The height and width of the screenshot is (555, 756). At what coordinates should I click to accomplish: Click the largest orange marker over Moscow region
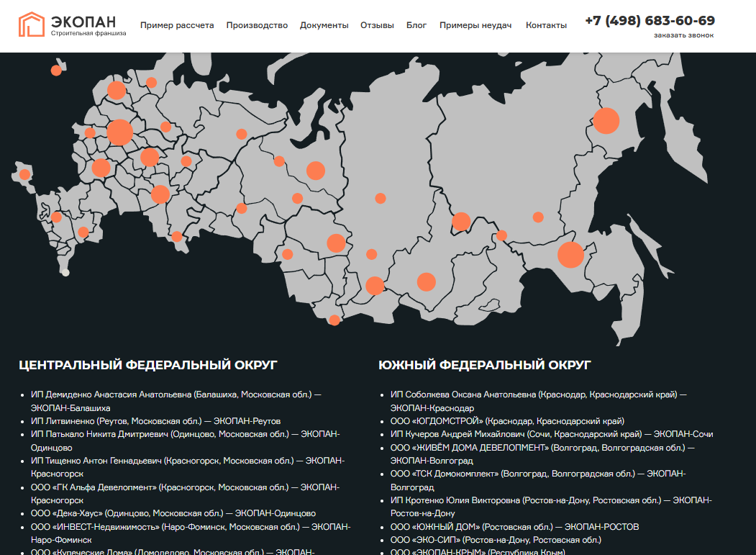[119, 132]
